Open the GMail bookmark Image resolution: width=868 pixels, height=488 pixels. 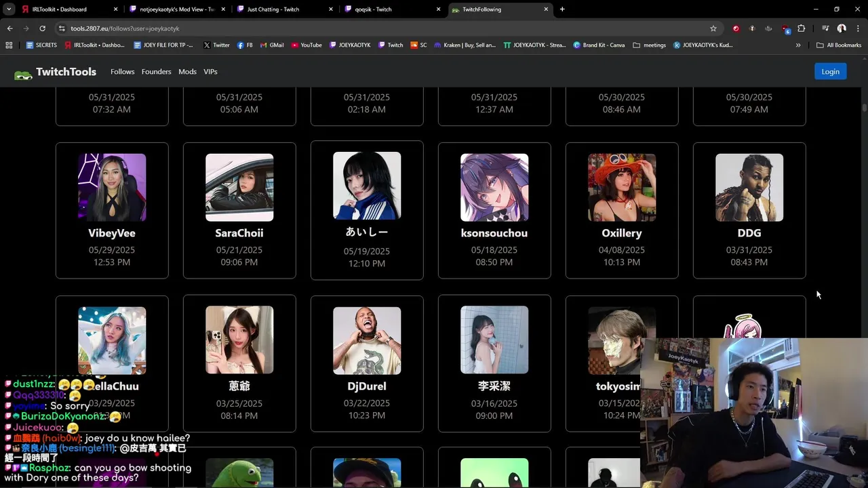click(272, 45)
